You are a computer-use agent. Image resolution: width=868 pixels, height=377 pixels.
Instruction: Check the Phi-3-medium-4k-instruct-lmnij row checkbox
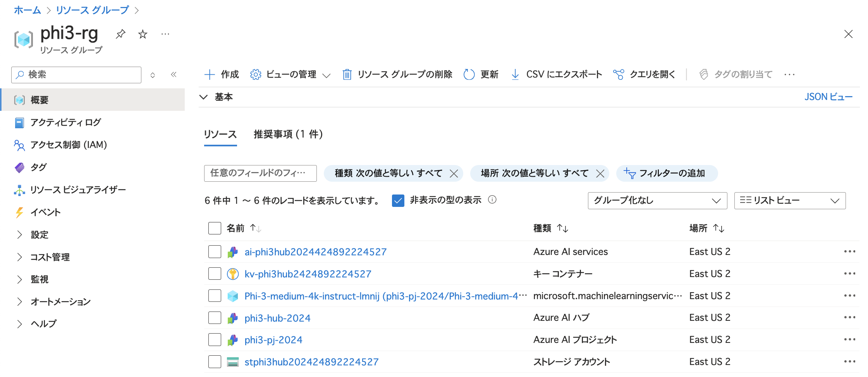point(215,296)
